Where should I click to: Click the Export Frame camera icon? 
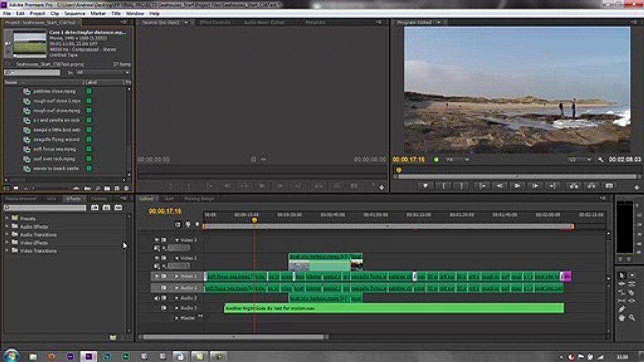609,186
